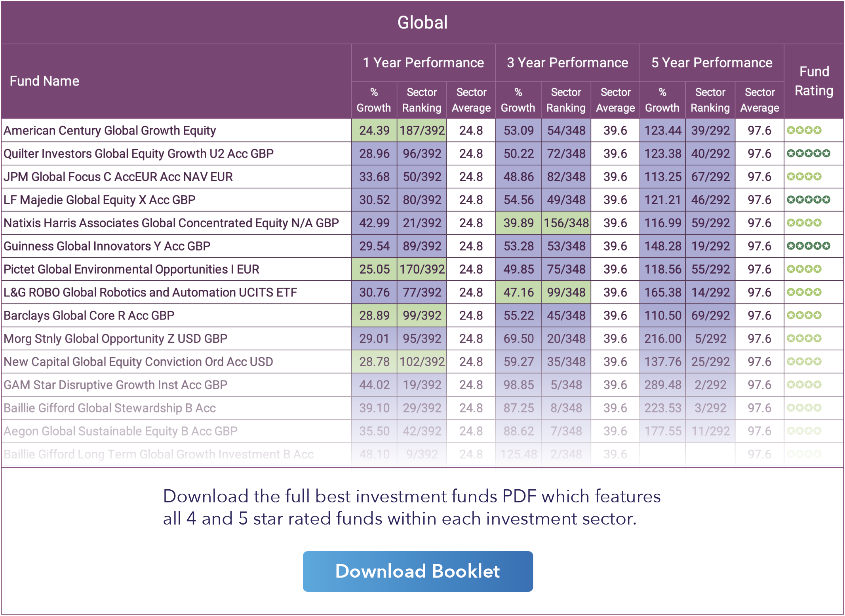Click green 39.89 three-year growth cell

pyautogui.click(x=518, y=223)
